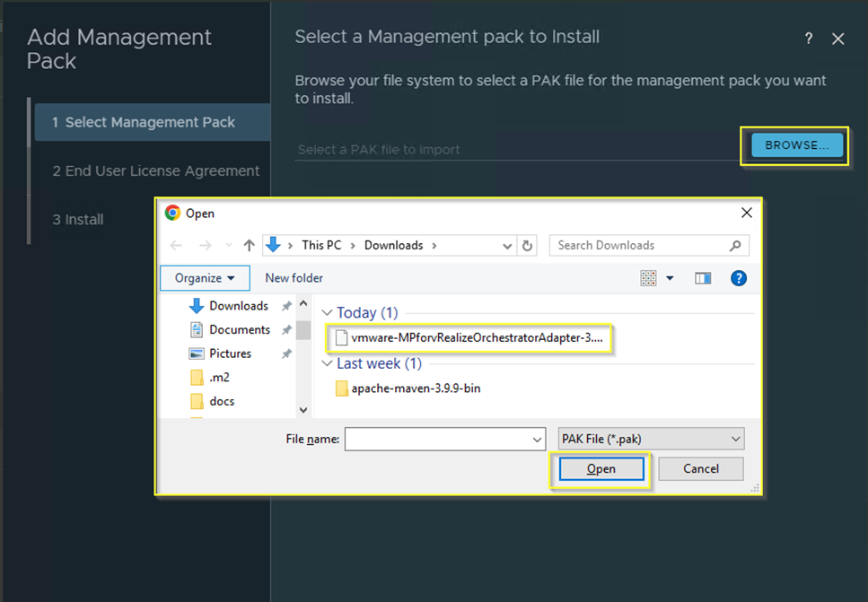Navigate to This PC in the breadcrumb
Image resolution: width=868 pixels, height=602 pixels.
[321, 245]
